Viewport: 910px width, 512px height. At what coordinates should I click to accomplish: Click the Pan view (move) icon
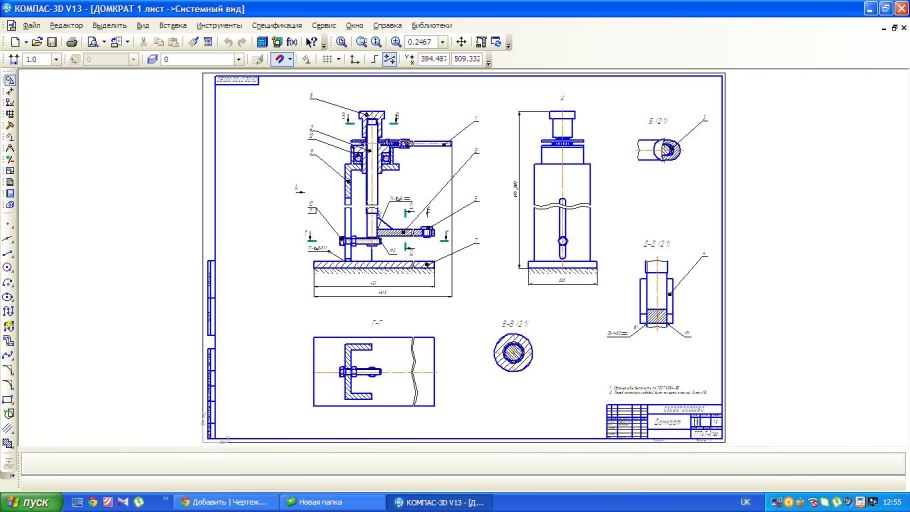[x=461, y=42]
